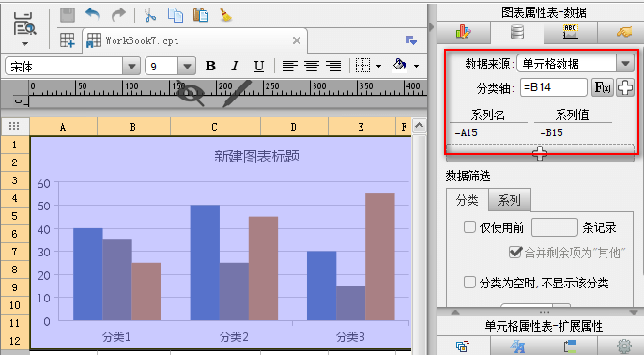Click the eye visibility icon on the ruler
The width and height of the screenshot is (644, 355).
[x=191, y=93]
